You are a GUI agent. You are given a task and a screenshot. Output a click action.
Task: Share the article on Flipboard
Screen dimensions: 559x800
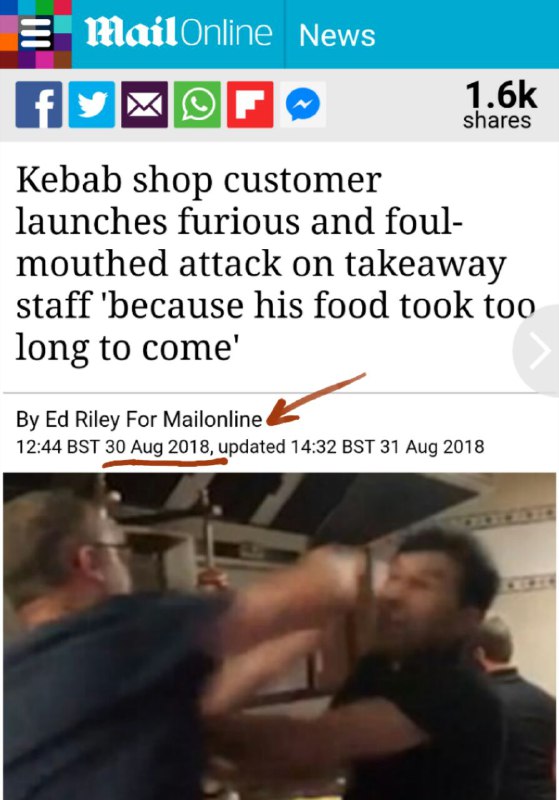[x=250, y=105]
